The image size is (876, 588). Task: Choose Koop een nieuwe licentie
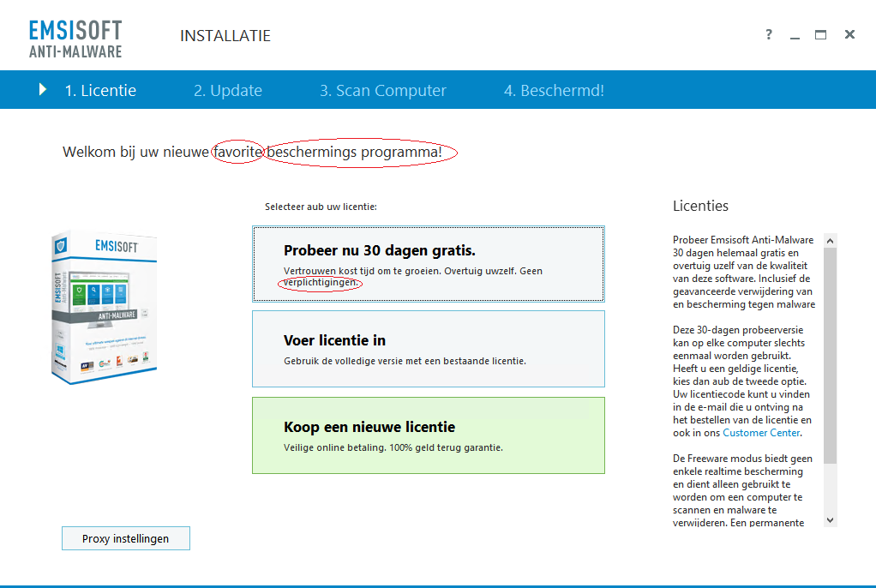pyautogui.click(x=429, y=435)
